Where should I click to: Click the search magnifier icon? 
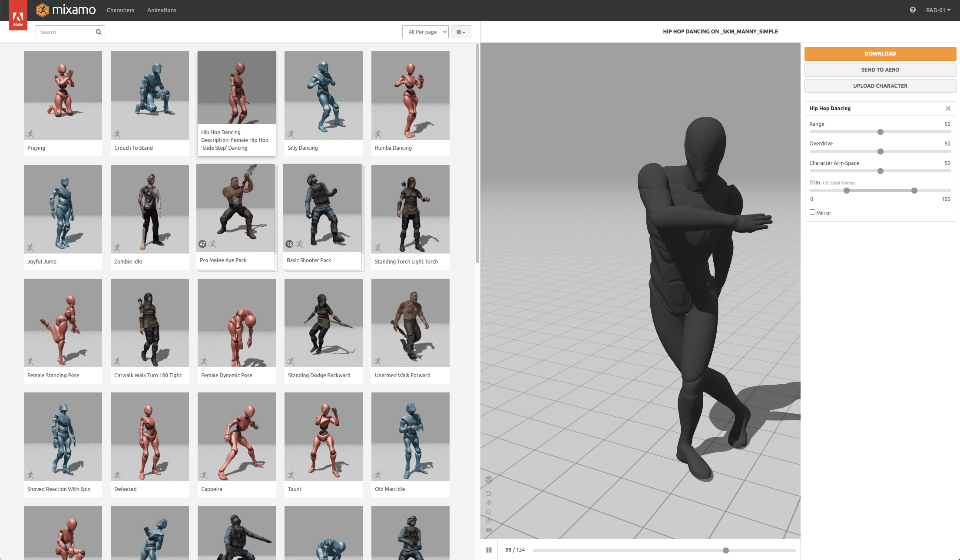(x=99, y=32)
